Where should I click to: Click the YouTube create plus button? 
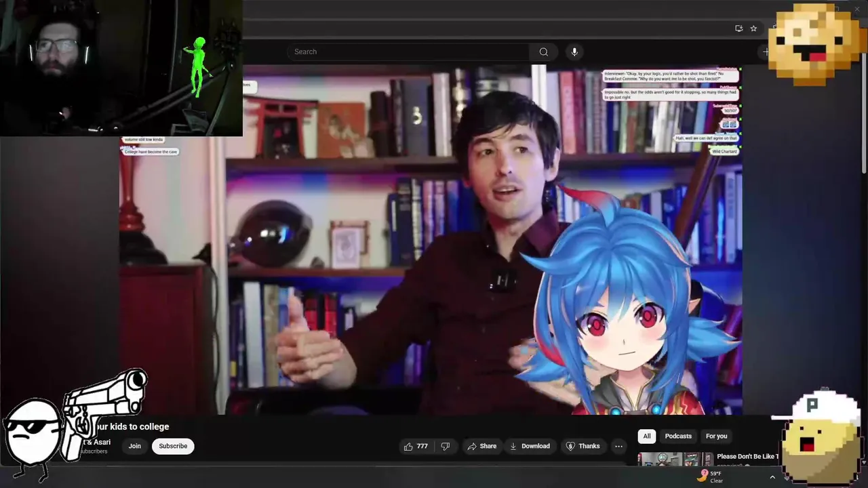[766, 52]
